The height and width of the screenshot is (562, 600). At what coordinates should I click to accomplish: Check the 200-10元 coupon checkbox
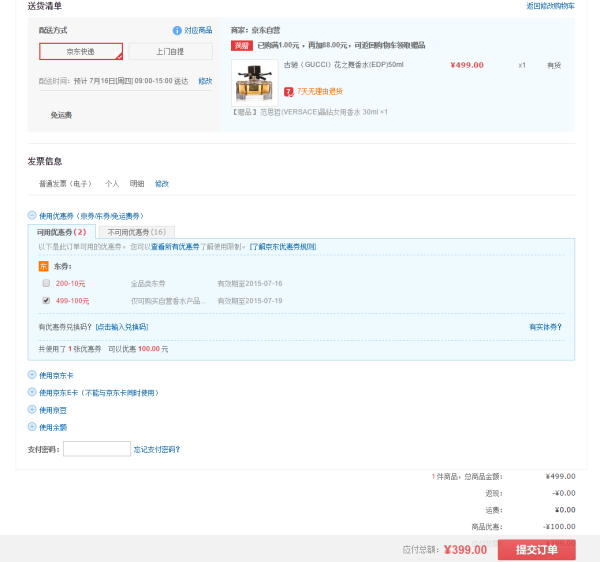point(46,283)
